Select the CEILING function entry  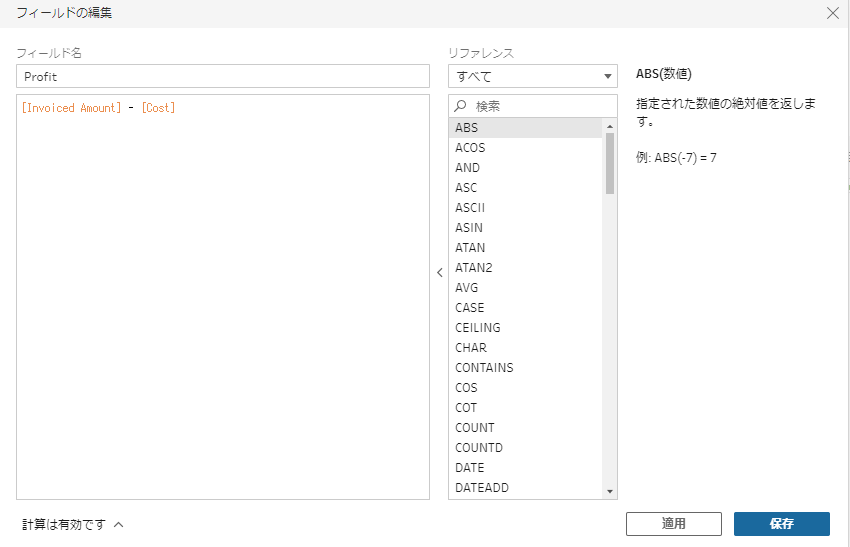(x=477, y=328)
